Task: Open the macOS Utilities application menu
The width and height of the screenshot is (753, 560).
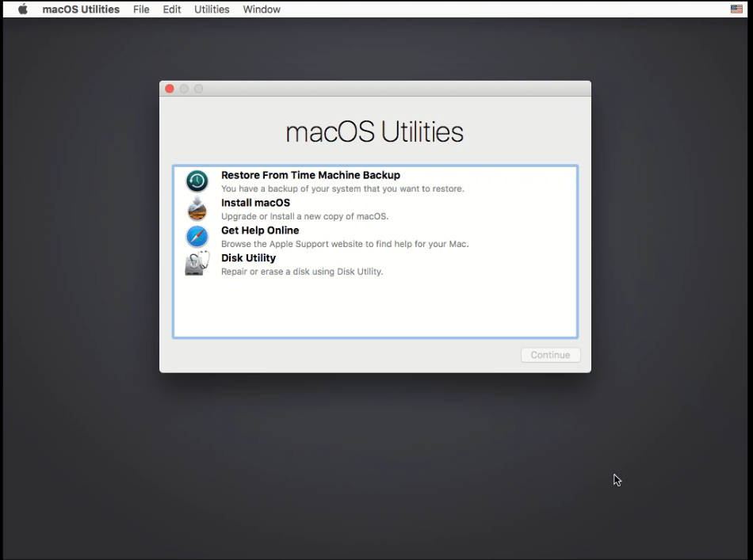Action: 81,9
